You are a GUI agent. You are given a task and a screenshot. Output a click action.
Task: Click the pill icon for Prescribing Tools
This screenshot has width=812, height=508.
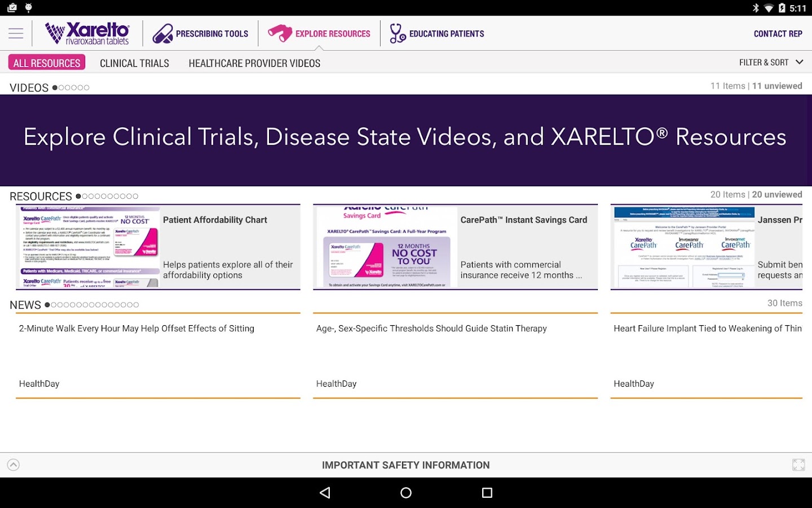pos(162,34)
